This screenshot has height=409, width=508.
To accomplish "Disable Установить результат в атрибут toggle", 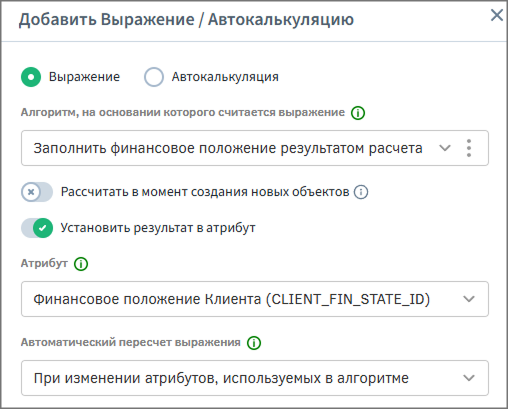I will coord(37,228).
